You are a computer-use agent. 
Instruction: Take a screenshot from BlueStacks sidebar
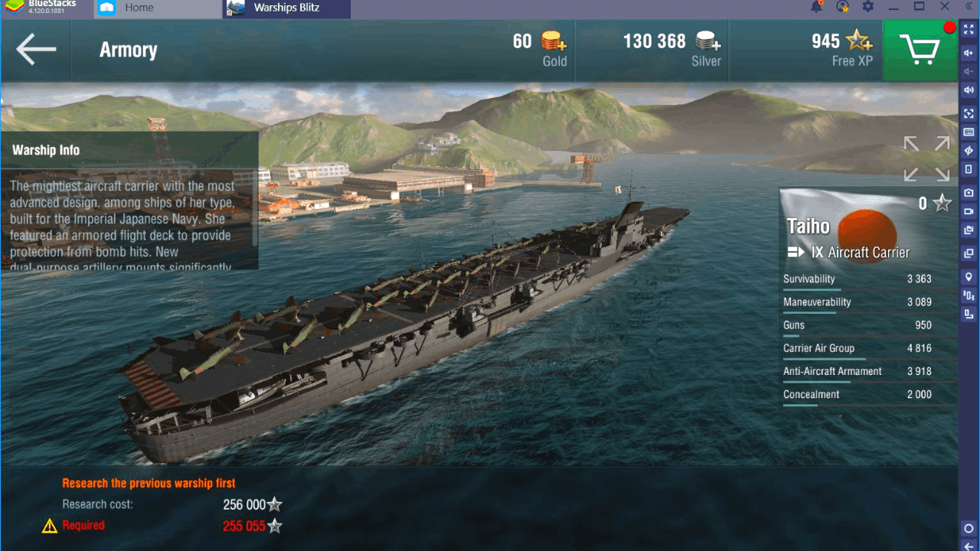(969, 192)
